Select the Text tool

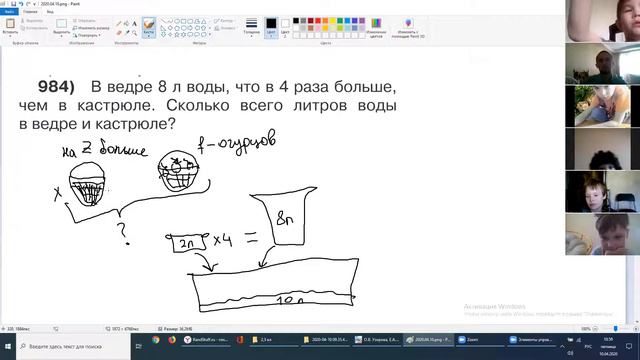[x=134, y=23]
